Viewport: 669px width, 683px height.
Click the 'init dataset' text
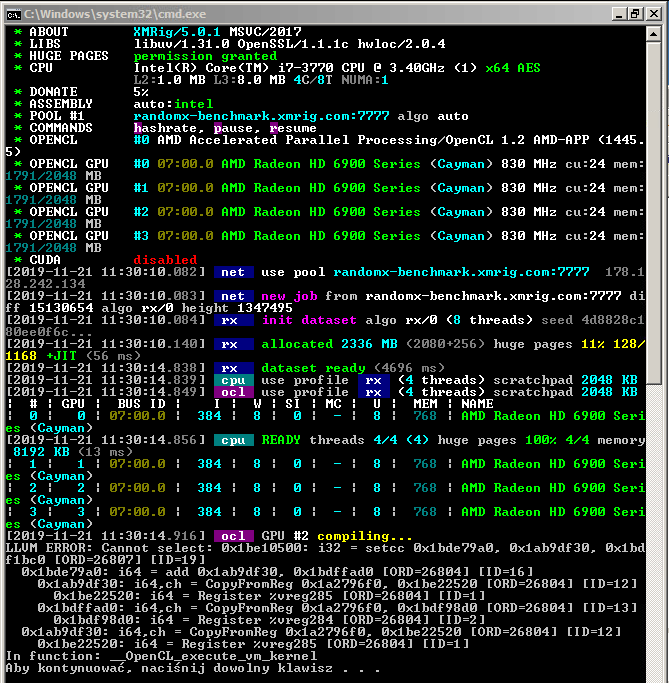pos(309,320)
